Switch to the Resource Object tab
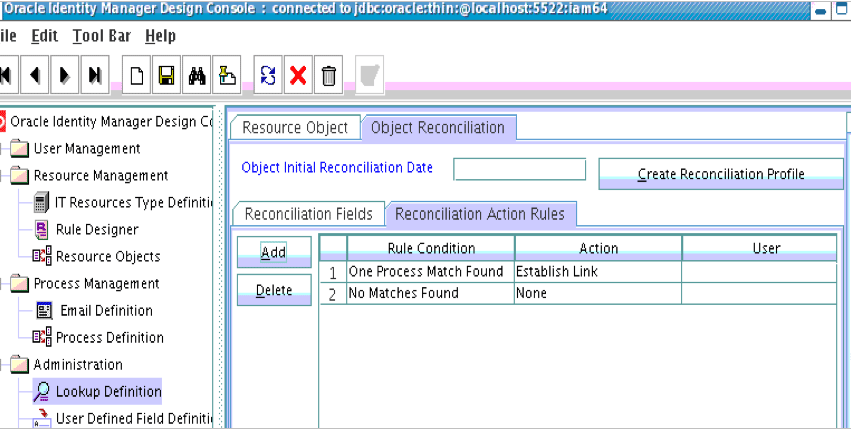This screenshot has width=851, height=429. tap(295, 128)
